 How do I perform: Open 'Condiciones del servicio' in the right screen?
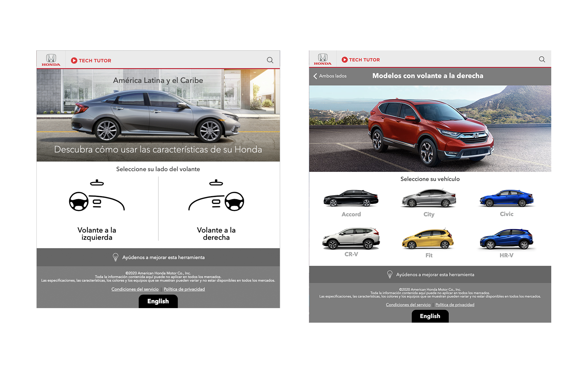(x=408, y=305)
